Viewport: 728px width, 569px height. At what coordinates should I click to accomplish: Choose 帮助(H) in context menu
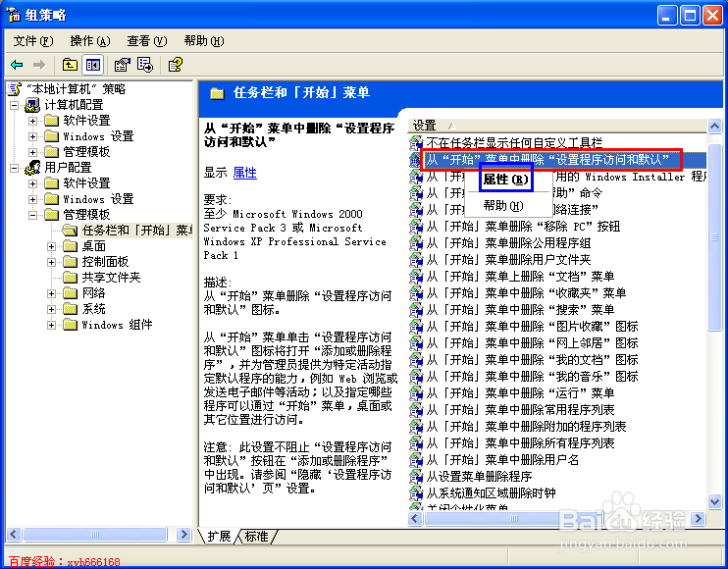(503, 206)
